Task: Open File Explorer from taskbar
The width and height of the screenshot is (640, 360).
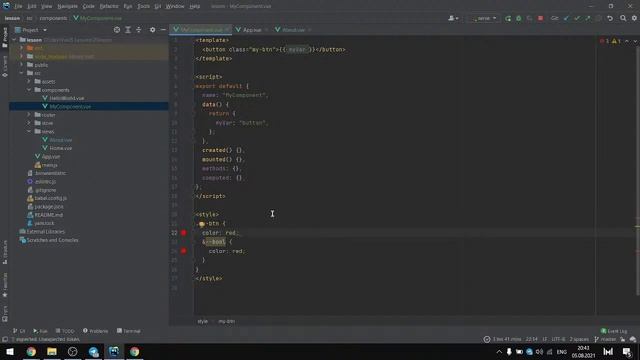Action: (x=52, y=351)
